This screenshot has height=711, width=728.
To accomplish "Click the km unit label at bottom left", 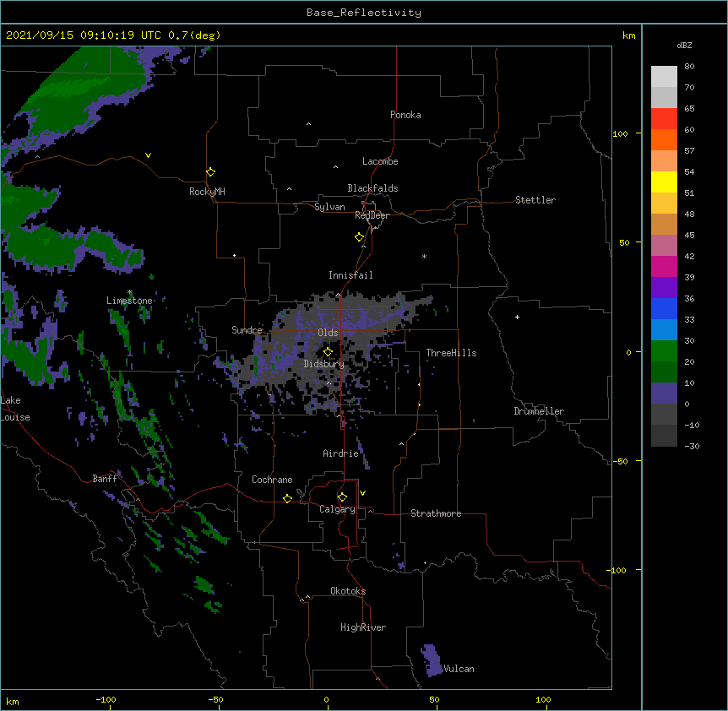I will 13,701.
